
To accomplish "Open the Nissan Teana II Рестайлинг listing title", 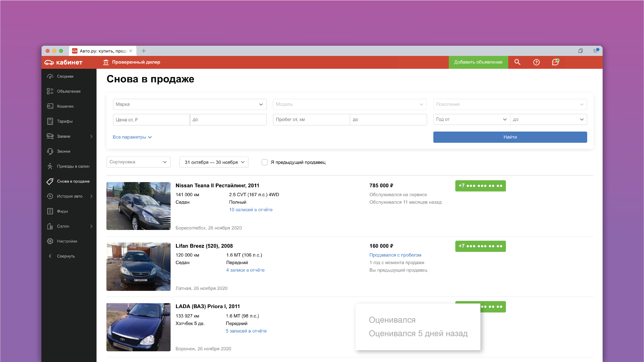I will (x=217, y=185).
